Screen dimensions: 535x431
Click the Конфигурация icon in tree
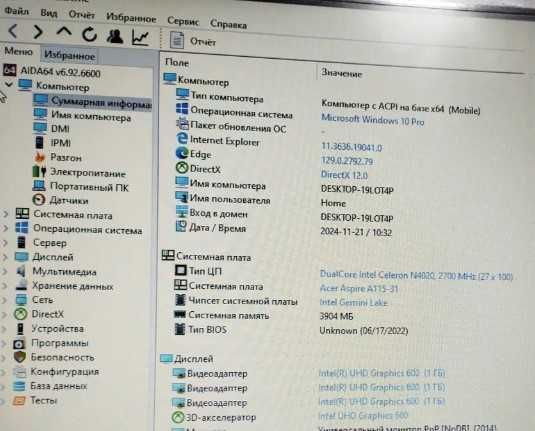pos(19,372)
